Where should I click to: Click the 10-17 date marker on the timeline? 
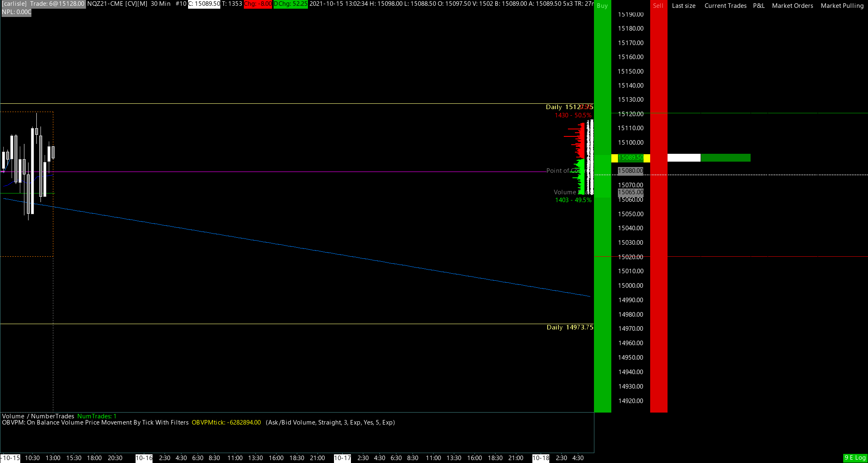pos(342,458)
